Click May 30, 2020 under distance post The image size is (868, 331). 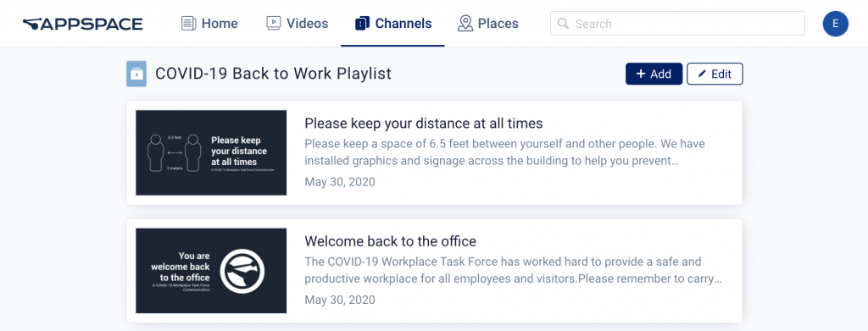pyautogui.click(x=340, y=182)
